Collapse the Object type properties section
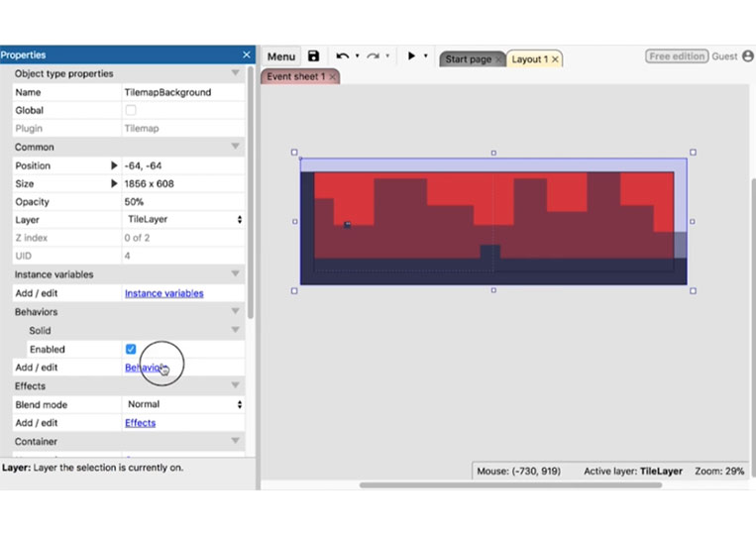Screen dimensions: 756x536 coord(235,72)
